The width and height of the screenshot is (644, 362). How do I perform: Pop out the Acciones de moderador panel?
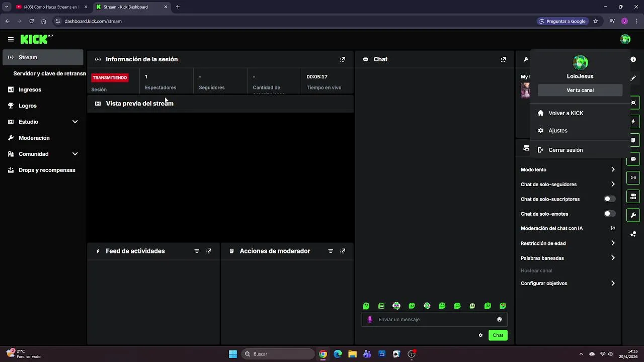click(343, 251)
